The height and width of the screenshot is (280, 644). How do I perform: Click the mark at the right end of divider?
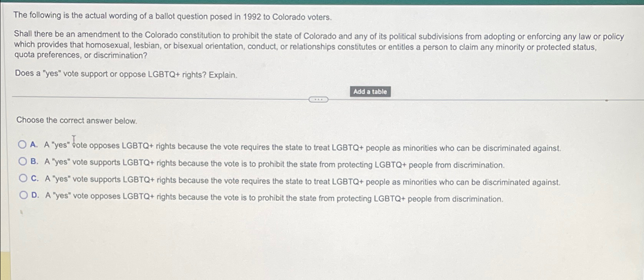(x=607, y=99)
